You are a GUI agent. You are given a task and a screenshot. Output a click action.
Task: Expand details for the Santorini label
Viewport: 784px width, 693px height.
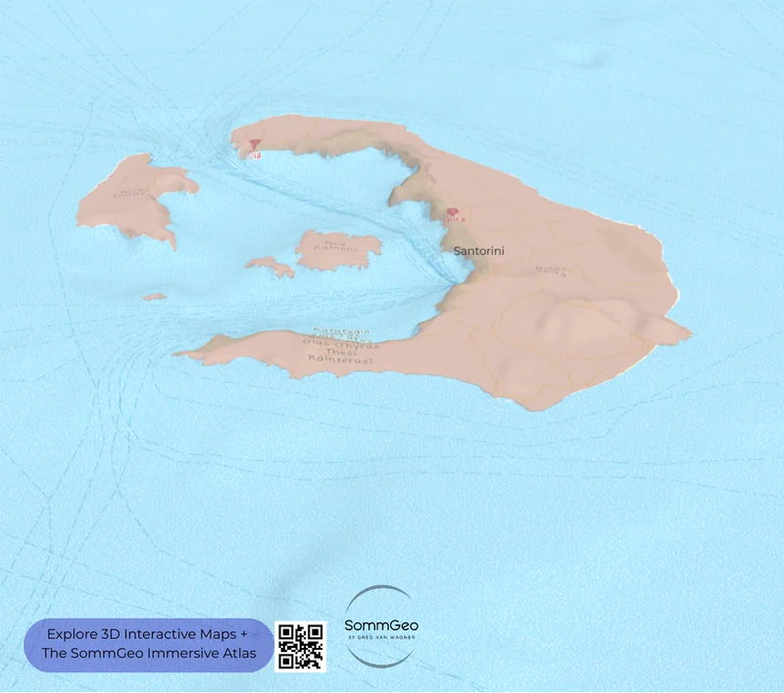pos(478,251)
